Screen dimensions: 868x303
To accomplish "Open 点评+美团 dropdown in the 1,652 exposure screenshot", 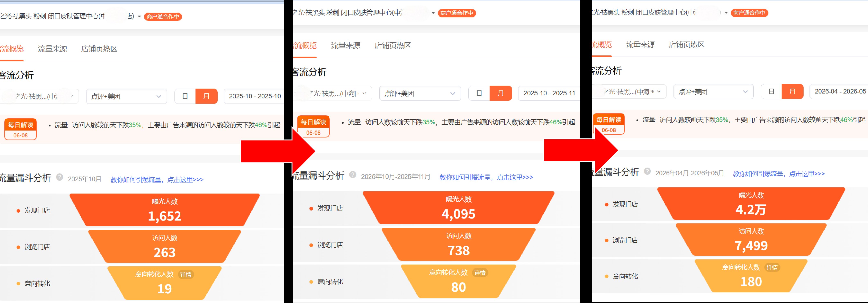I will [126, 96].
